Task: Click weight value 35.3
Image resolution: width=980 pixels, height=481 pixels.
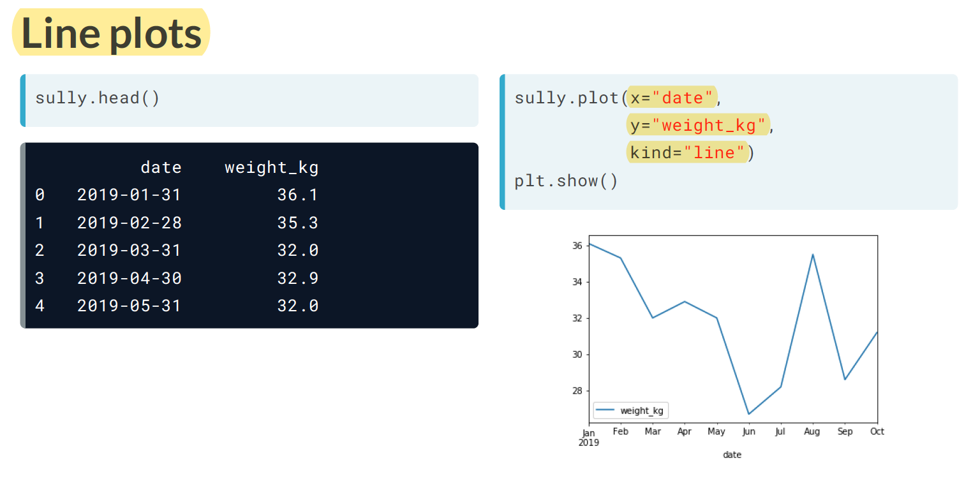Action: 298,223
